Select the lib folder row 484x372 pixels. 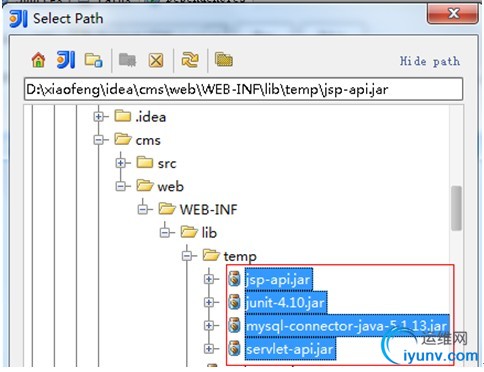click(199, 232)
